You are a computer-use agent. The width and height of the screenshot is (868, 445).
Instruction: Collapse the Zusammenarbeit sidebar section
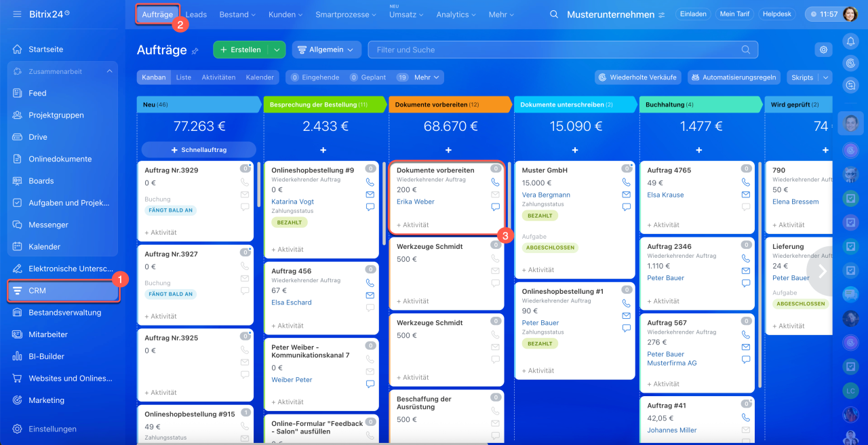(109, 71)
